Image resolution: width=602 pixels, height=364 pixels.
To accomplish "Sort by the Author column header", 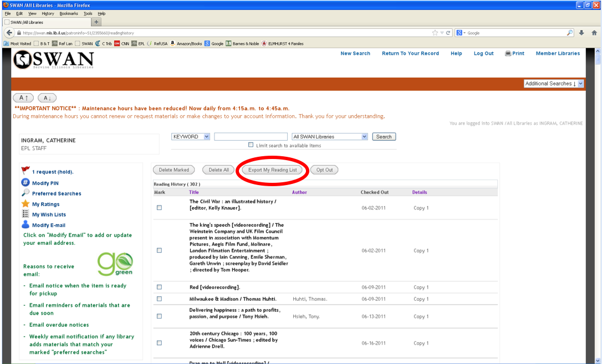I will coord(299,192).
